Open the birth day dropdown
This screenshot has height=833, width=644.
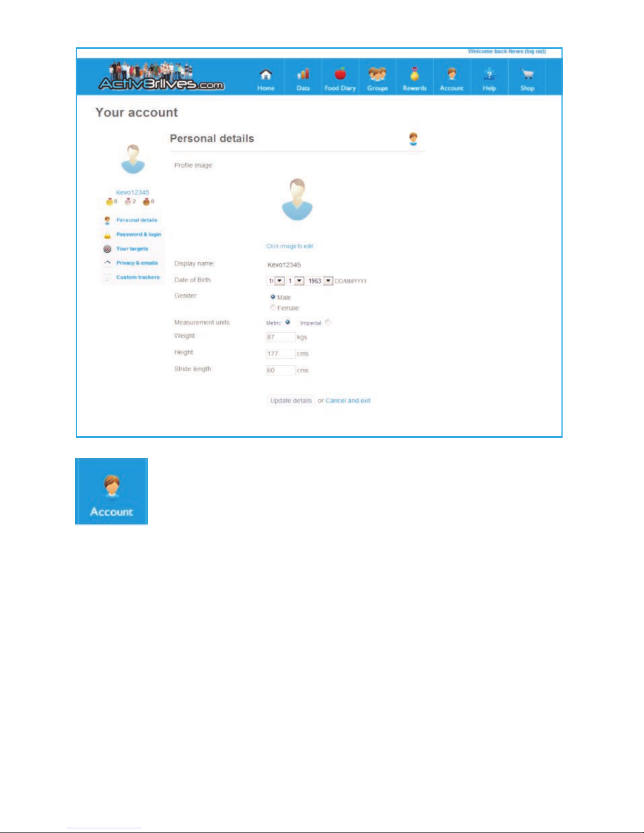(x=276, y=281)
